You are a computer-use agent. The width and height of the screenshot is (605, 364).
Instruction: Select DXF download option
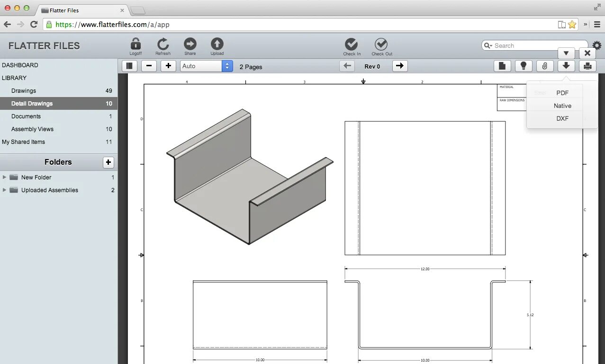[x=562, y=119]
